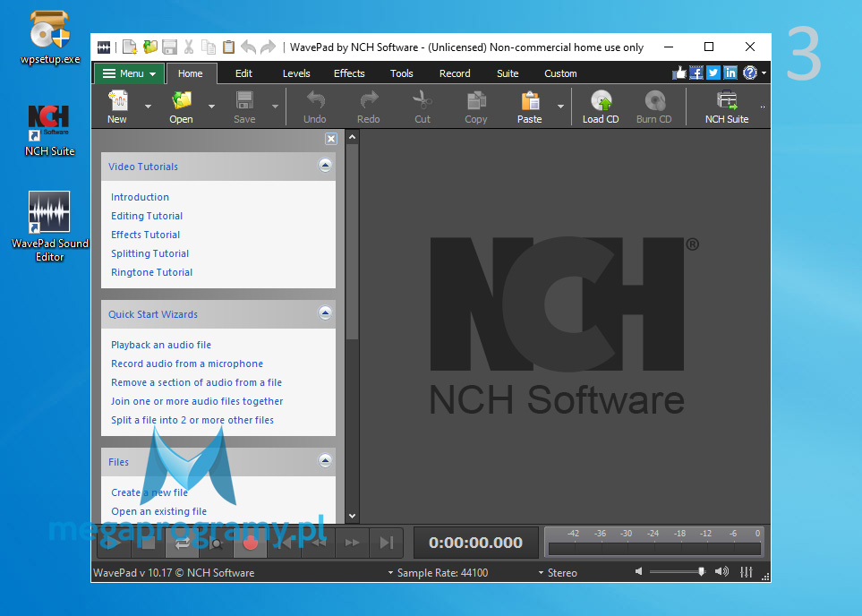This screenshot has height=616, width=862.
Task: Collapse the Quick Start Wizards section
Action: point(325,313)
